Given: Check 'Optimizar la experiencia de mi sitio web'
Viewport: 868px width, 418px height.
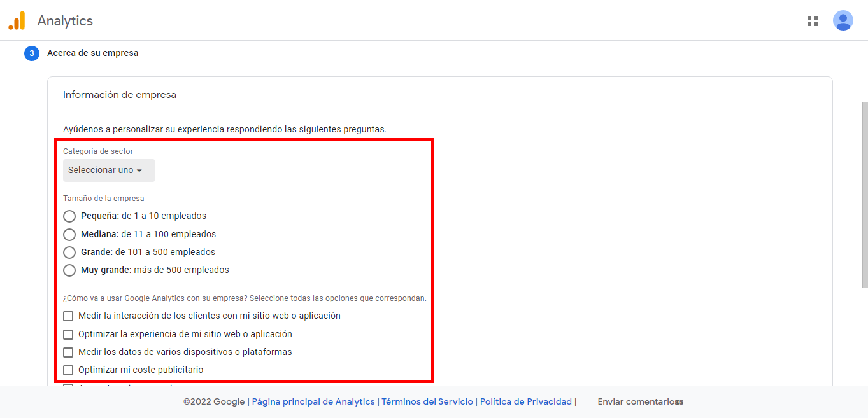Looking at the screenshot, I should [68, 334].
